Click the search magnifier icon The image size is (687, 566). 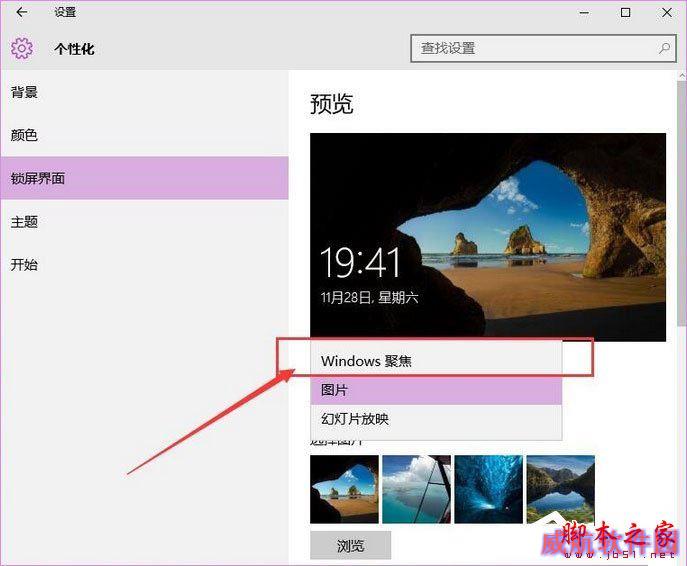pyautogui.click(x=664, y=48)
